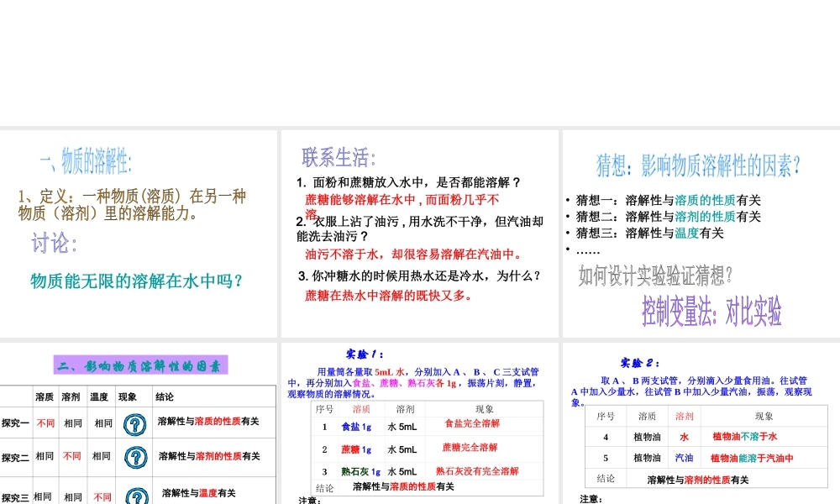The image size is (840, 504).
Task: Click the red answer 油污不溶于水,却很容易溶解在汽油中
Action: click(x=413, y=254)
